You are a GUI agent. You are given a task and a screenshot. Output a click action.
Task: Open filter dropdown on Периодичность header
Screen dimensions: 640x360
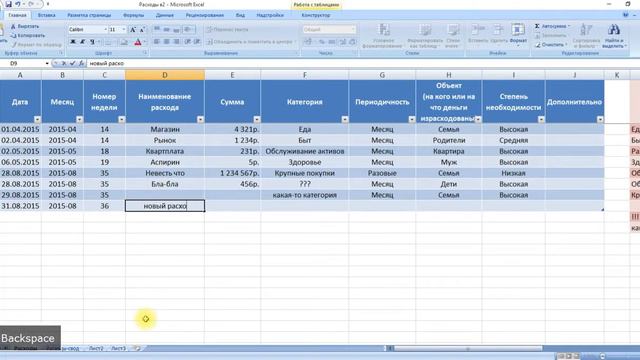(411, 120)
